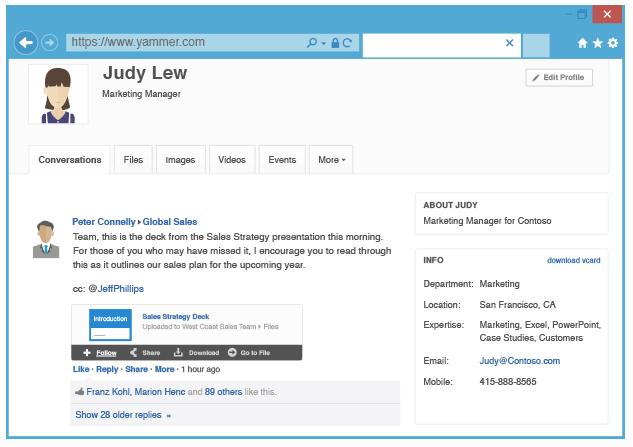Image resolution: width=633 pixels, height=447 pixels.
Task: Open a new blank browser tab
Action: (536, 46)
